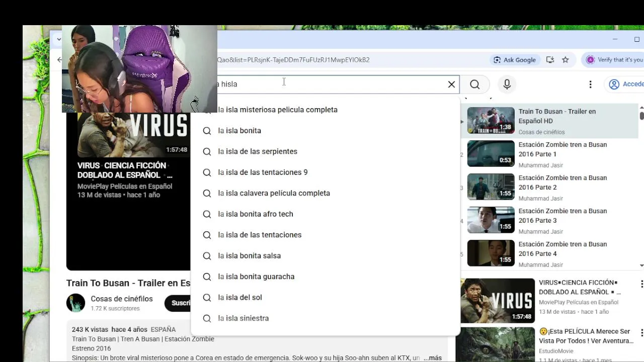Start voice search with the microphone
Image resolution: width=644 pixels, height=362 pixels.
[507, 84]
